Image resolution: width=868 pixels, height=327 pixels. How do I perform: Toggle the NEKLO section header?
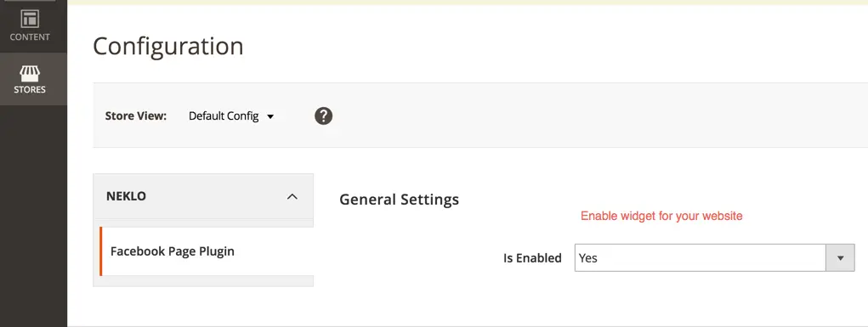click(203, 196)
